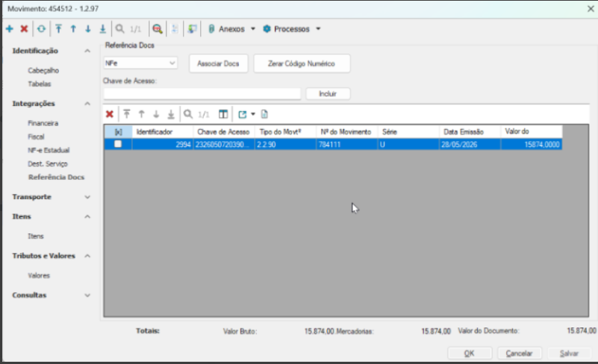598x364 pixels.
Task: Go to next row in grid toolbar
Action: (156, 114)
